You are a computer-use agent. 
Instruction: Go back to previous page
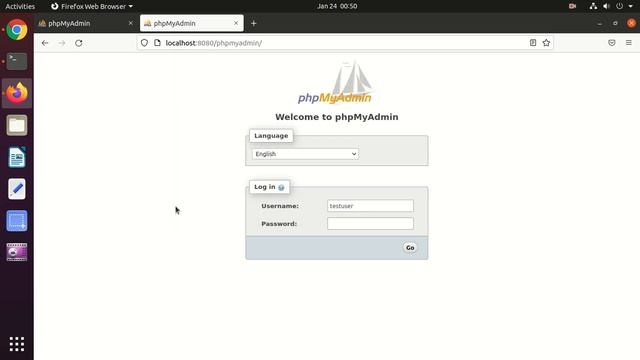45,43
